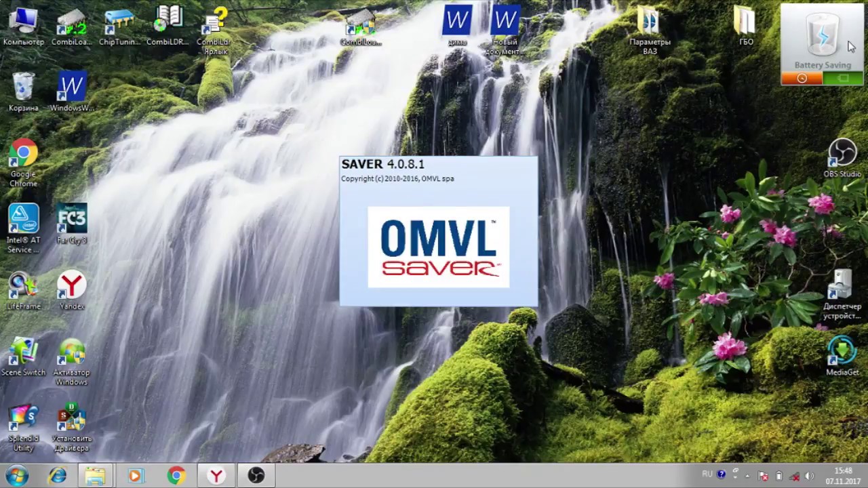Launch Google Chrome from desktop
This screenshot has height=488, width=868.
(x=23, y=163)
